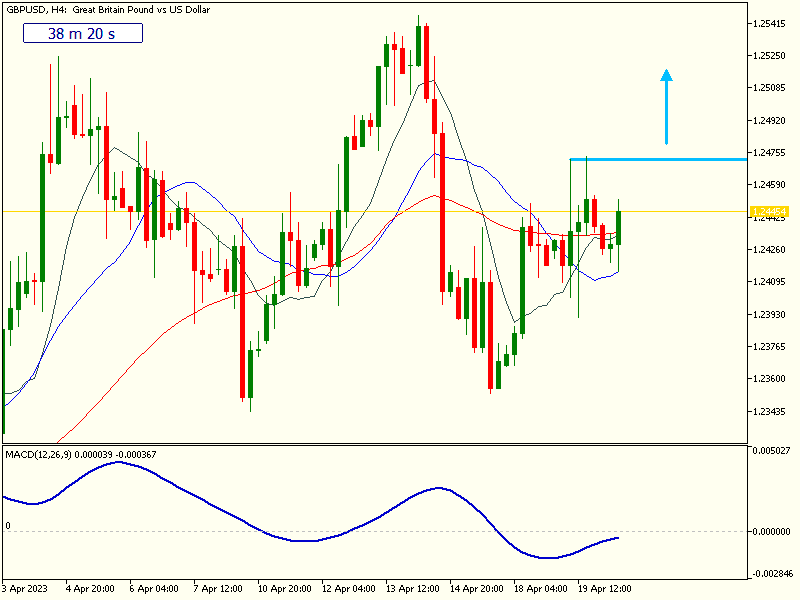
Task: Click the 0.005027 MACD scale value
Action: click(x=770, y=452)
